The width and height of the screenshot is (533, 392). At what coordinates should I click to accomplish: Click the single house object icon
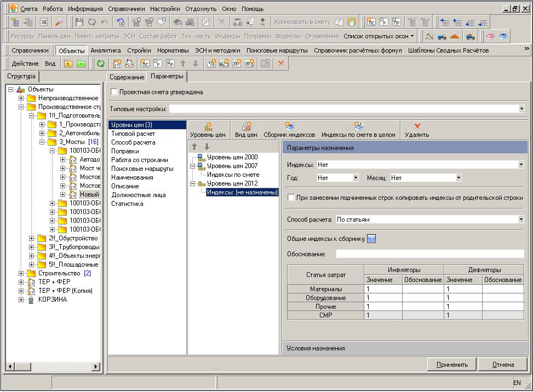117,64
